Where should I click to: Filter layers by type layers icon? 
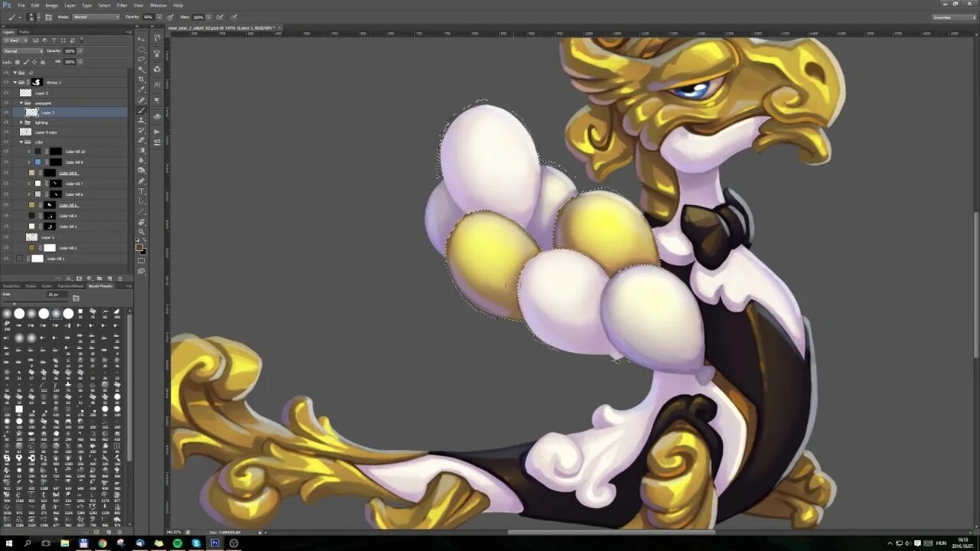[x=54, y=41]
